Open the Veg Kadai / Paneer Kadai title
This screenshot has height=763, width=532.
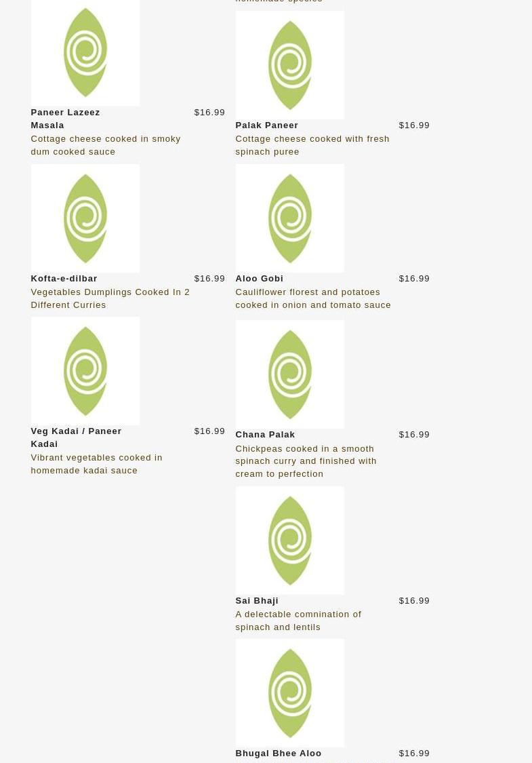point(75,437)
